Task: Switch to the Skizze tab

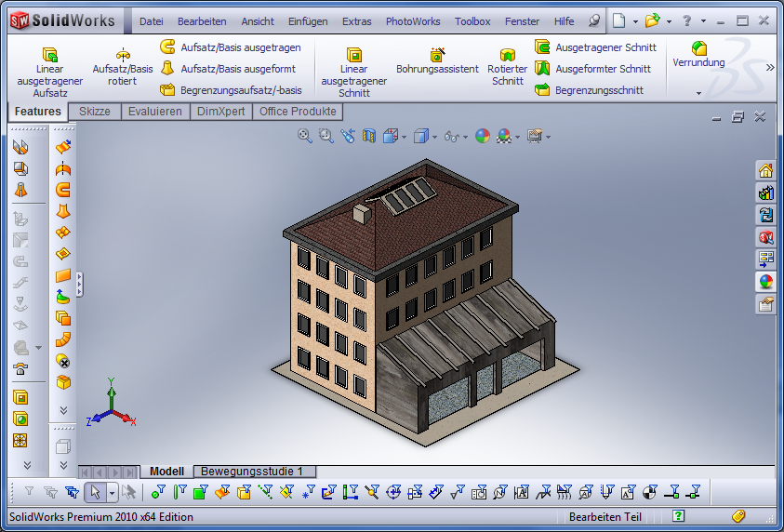Action: tap(94, 112)
